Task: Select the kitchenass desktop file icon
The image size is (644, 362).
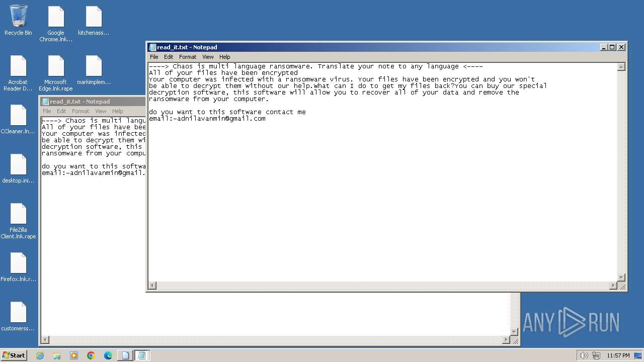Action: coord(94,20)
